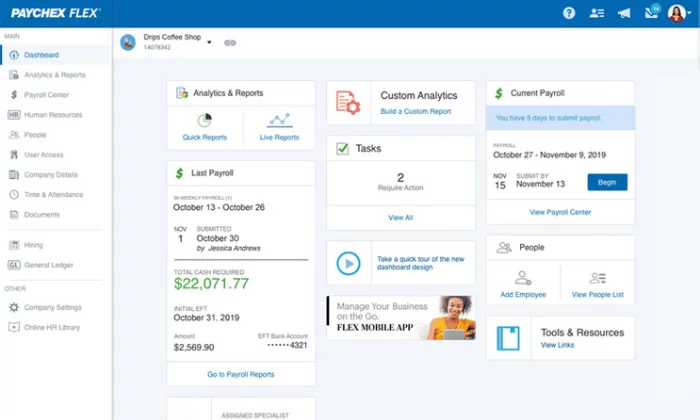Click the View People List icon

(597, 278)
